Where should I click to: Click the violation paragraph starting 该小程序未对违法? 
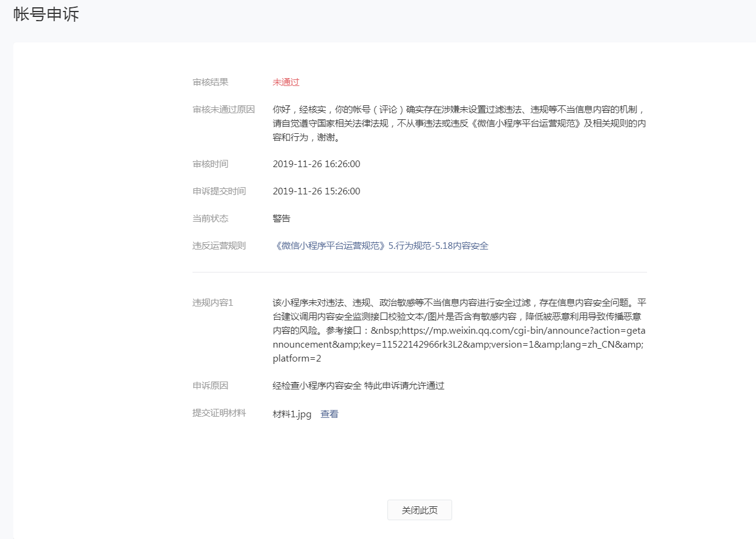[x=460, y=330]
